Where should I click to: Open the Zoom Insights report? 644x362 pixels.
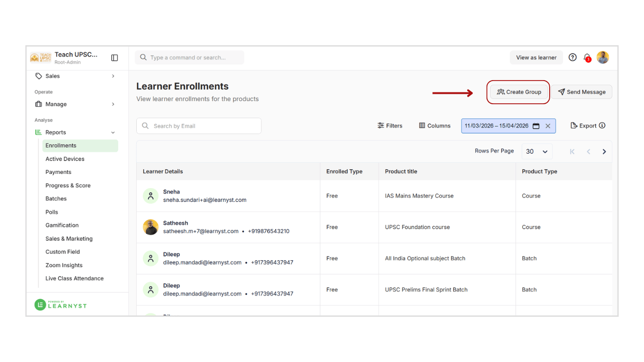[64, 265]
